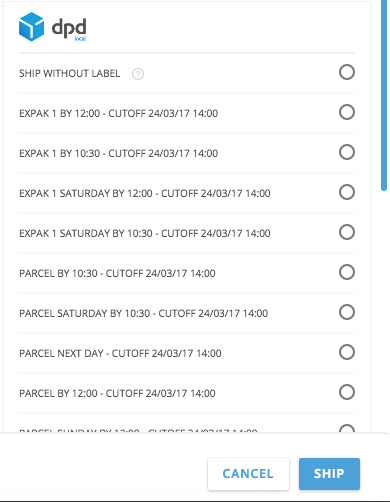
Task: Click the Cancel button
Action: pos(248,474)
